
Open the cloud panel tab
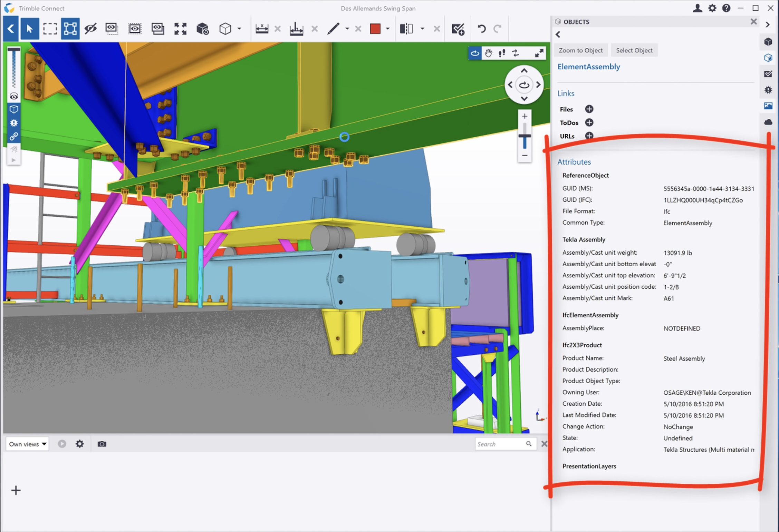[x=768, y=122]
